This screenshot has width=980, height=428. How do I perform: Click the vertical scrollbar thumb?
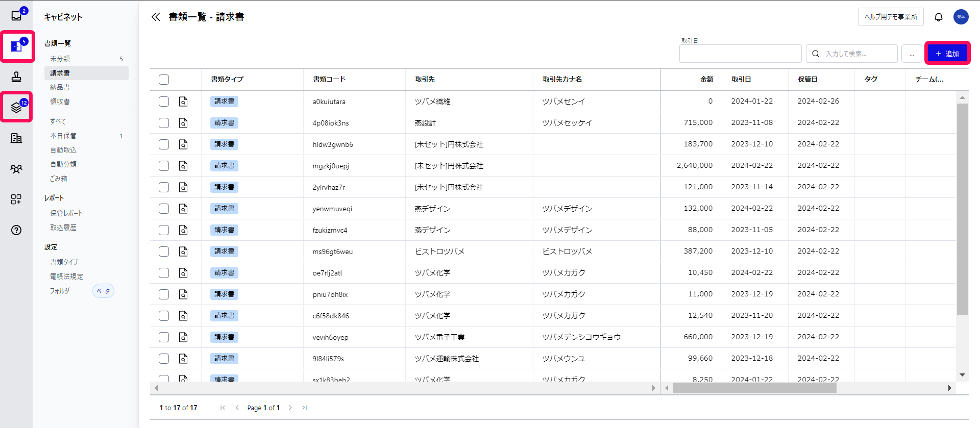tap(962, 209)
